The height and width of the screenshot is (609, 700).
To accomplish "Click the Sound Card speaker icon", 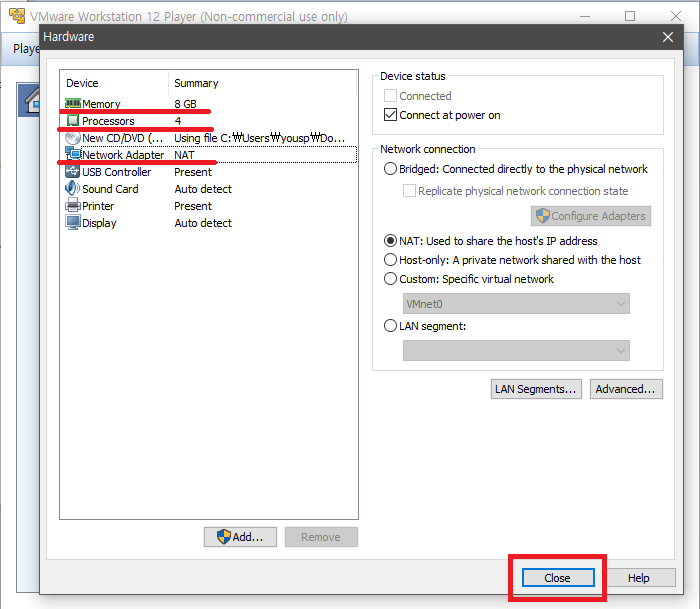I will click(72, 188).
